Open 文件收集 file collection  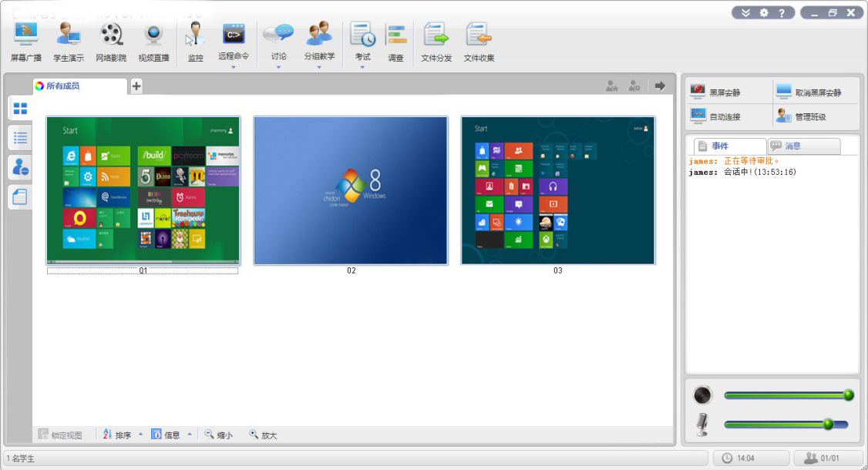coord(479,42)
